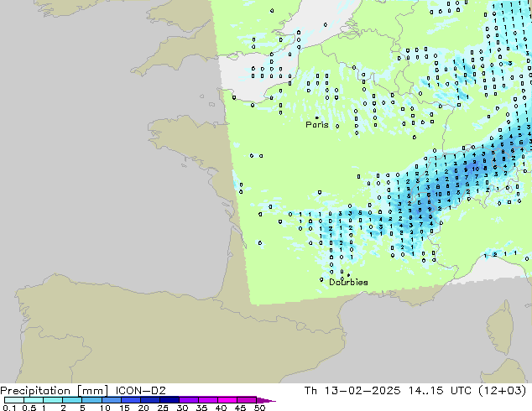The width and height of the screenshot is (532, 411).
Task: Click the black dot marking Paris
Action: [x=317, y=117]
